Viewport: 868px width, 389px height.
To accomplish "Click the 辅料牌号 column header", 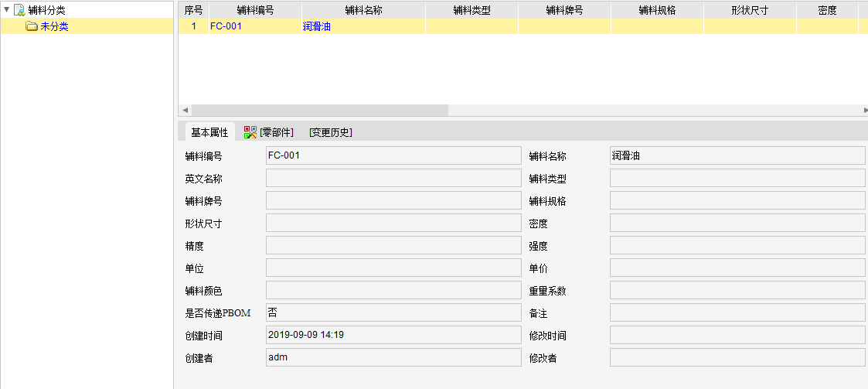I will pyautogui.click(x=565, y=9).
